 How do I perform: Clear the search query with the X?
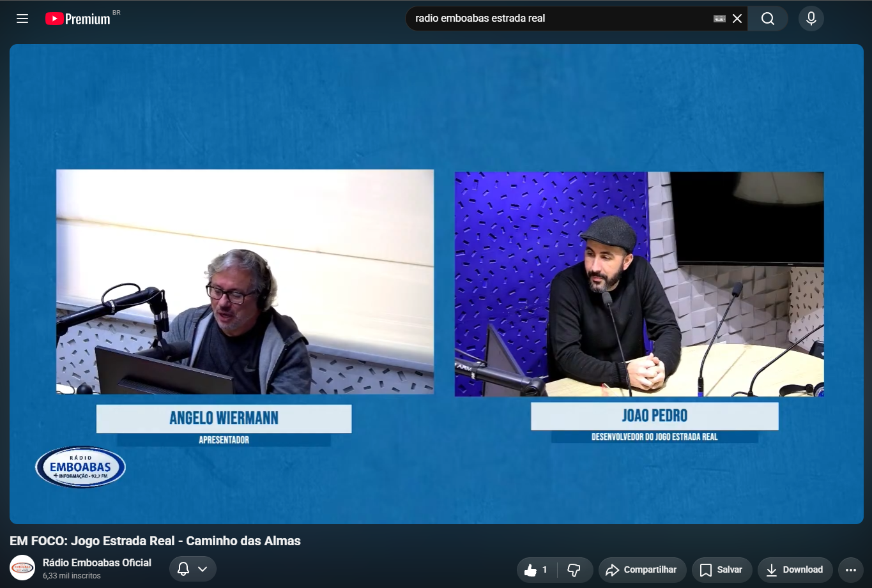737,19
